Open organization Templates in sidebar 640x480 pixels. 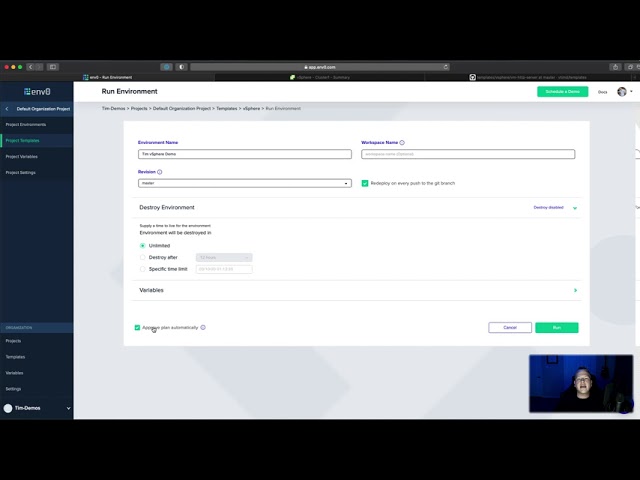(x=15, y=357)
